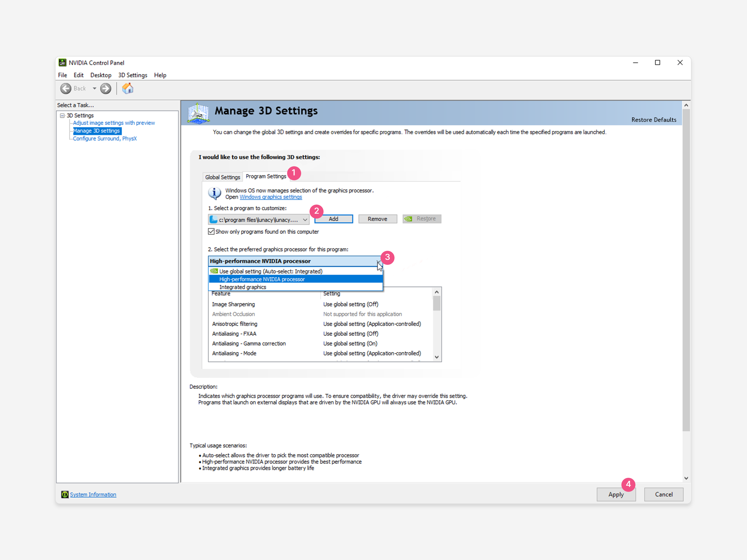Choose Integrated graphics option
This screenshot has width=747, height=560.
point(296,287)
